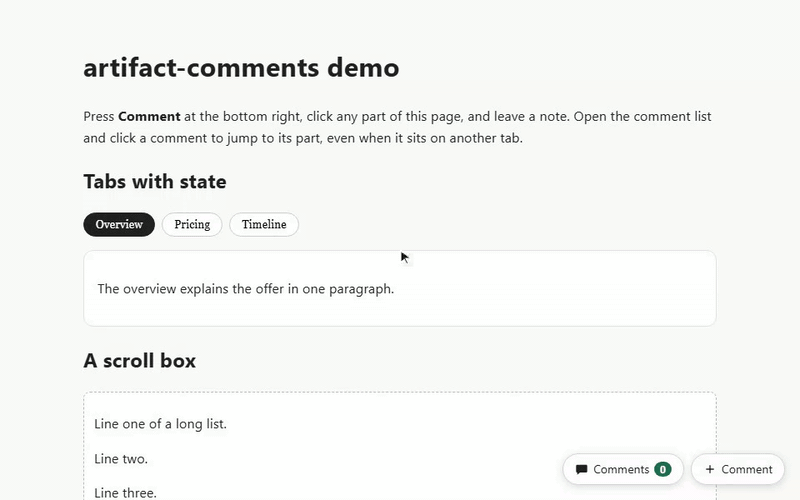This screenshot has height=500, width=800.
Task: Click 'Line one of a long list.'
Action: pyautogui.click(x=160, y=424)
